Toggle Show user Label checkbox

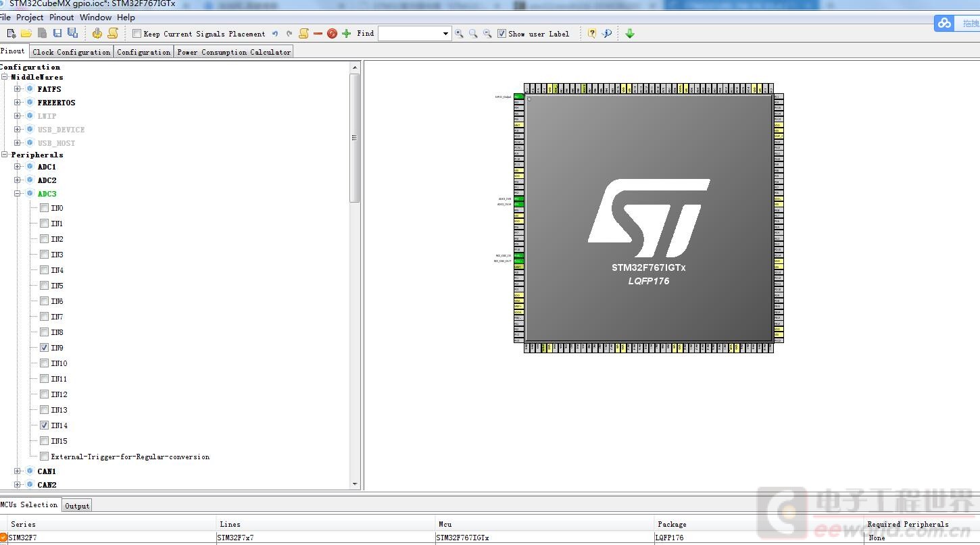click(501, 33)
